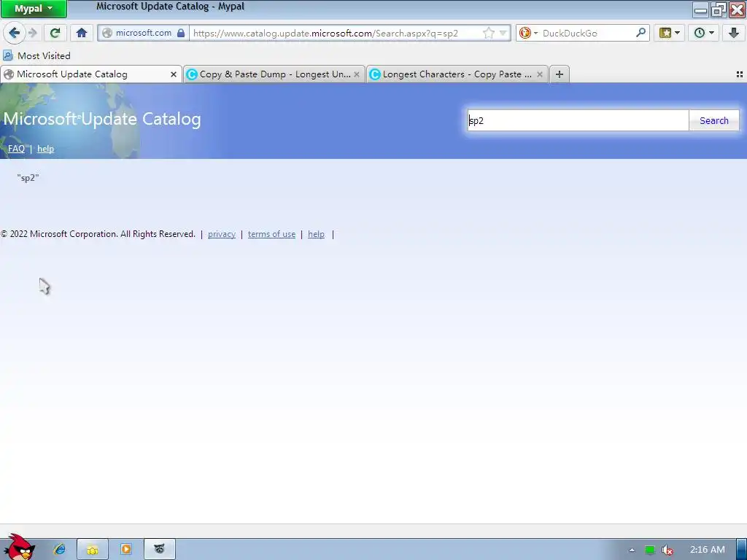Open the 2:16 AM clock
This screenshot has height=560, width=747.
pos(708,550)
